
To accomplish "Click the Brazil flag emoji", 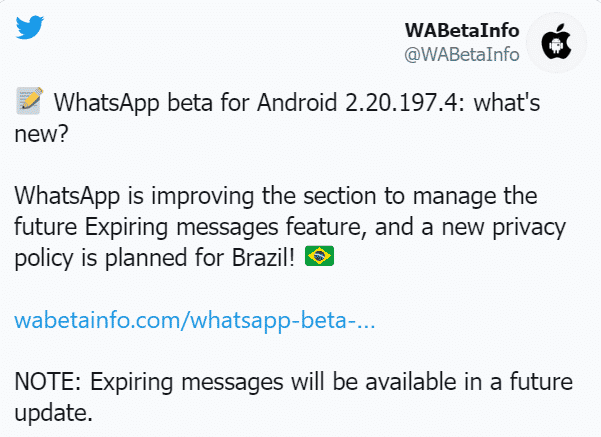I will (x=319, y=256).
